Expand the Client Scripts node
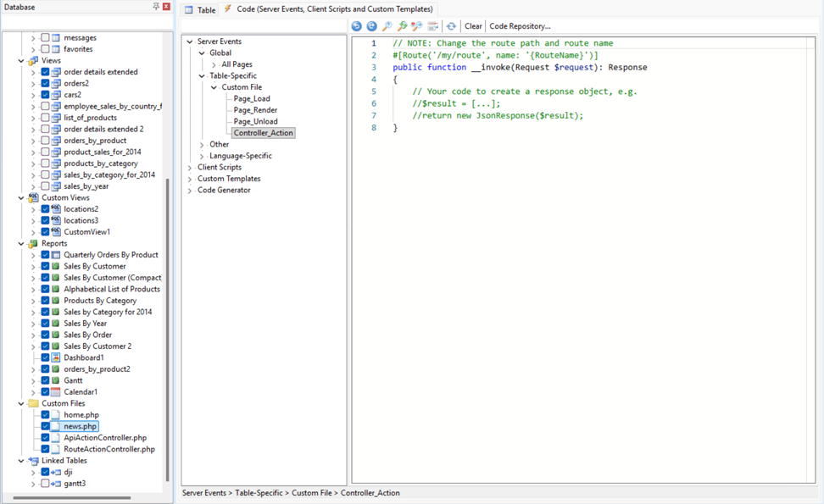This screenshot has width=824, height=504. (x=190, y=168)
